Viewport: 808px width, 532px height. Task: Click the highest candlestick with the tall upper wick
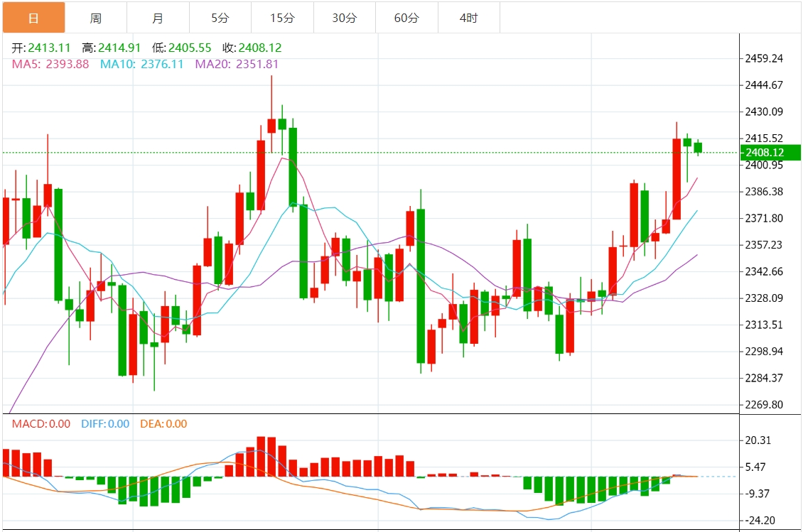(x=271, y=114)
